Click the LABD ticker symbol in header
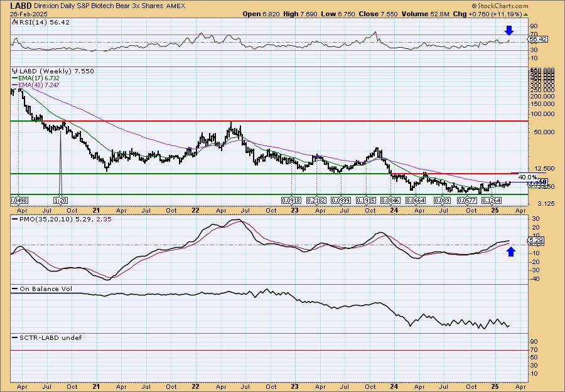This screenshot has height=392, width=565. (x=21, y=6)
